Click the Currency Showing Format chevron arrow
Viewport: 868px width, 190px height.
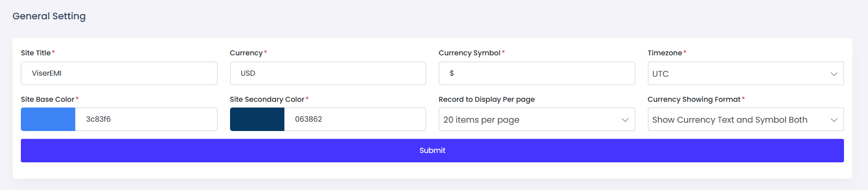834,120
